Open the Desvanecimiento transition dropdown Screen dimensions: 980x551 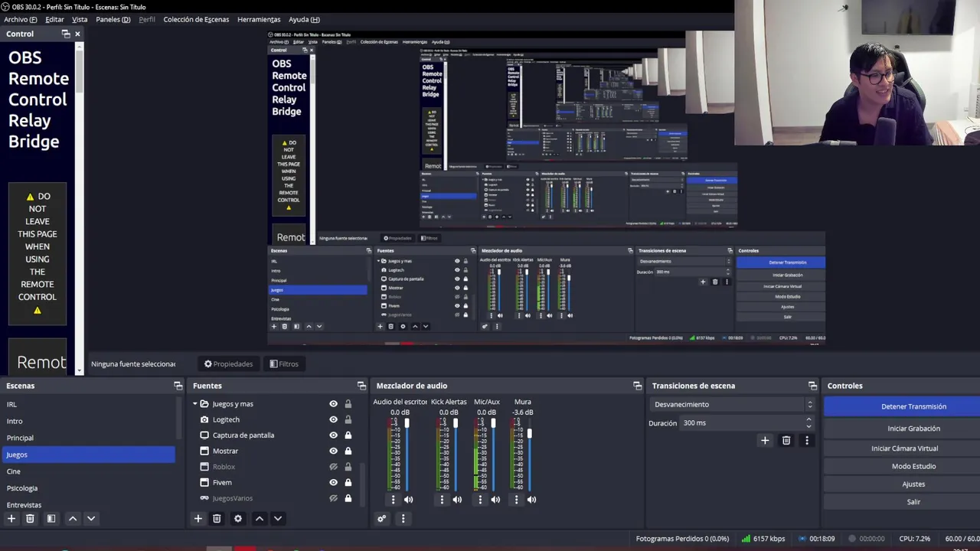733,404
